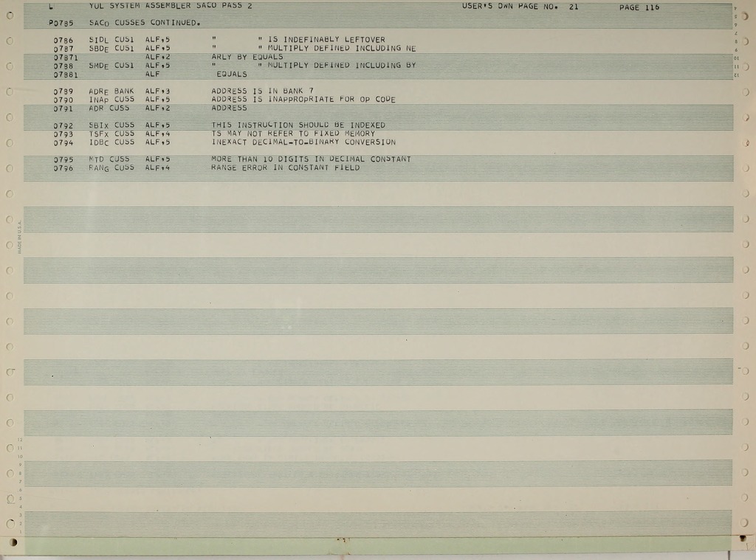Screen dimensions: 756x560
Task: Click 'ALF,4' on line 0793
Action: pos(158,134)
